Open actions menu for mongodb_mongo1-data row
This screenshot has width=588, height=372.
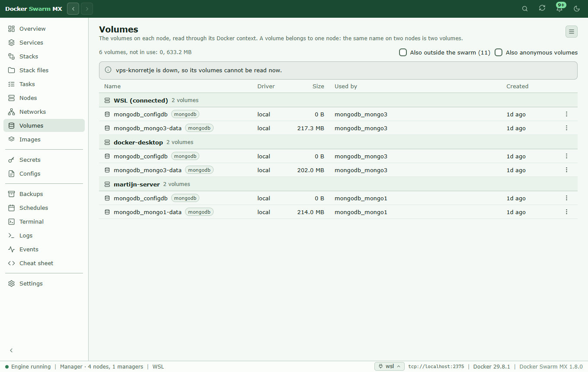click(566, 212)
